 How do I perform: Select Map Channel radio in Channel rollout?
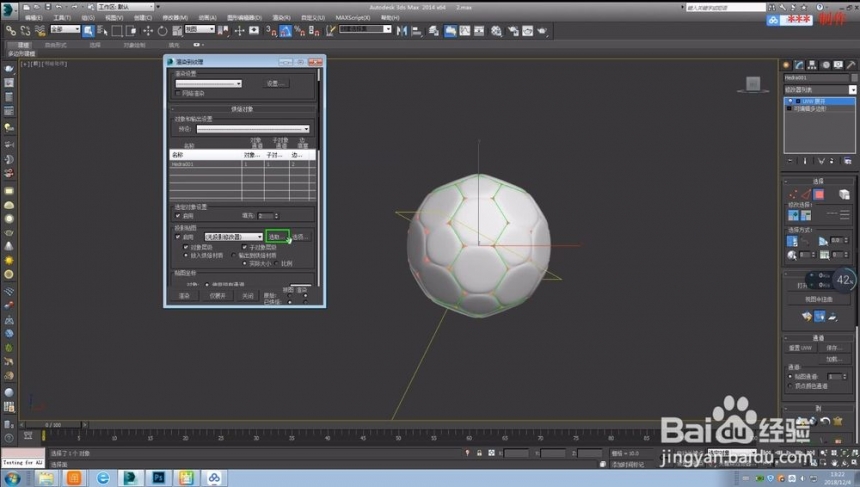[x=790, y=377]
